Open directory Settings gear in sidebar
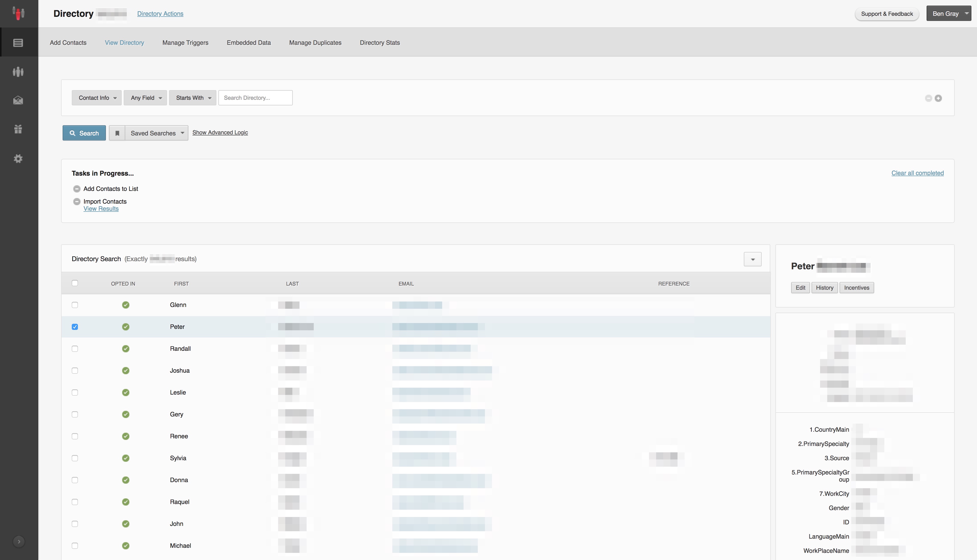This screenshot has width=977, height=560. [x=18, y=159]
